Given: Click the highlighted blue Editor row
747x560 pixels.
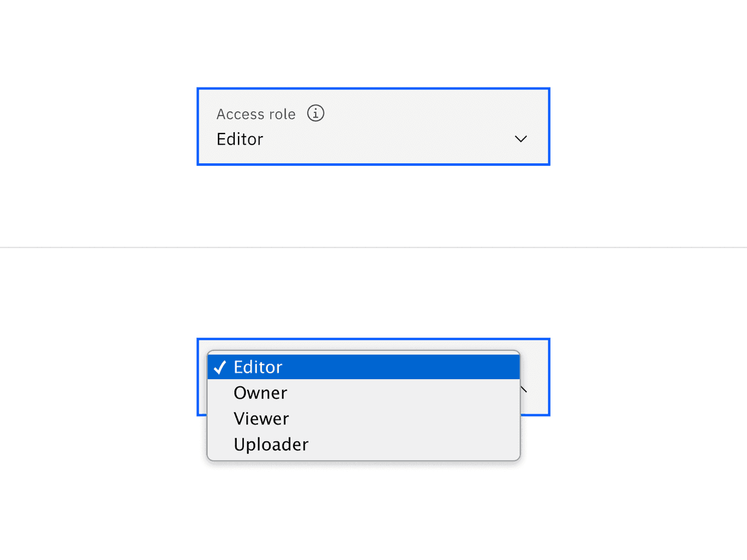Looking at the screenshot, I should point(363,366).
